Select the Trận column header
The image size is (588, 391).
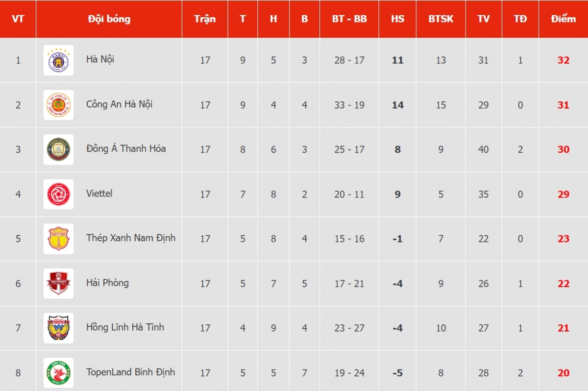tap(205, 19)
